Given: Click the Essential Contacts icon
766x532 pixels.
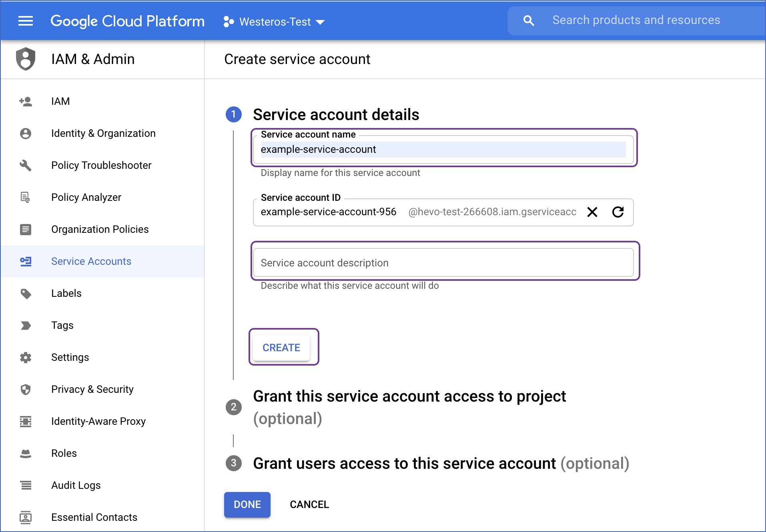Looking at the screenshot, I should pyautogui.click(x=26, y=517).
